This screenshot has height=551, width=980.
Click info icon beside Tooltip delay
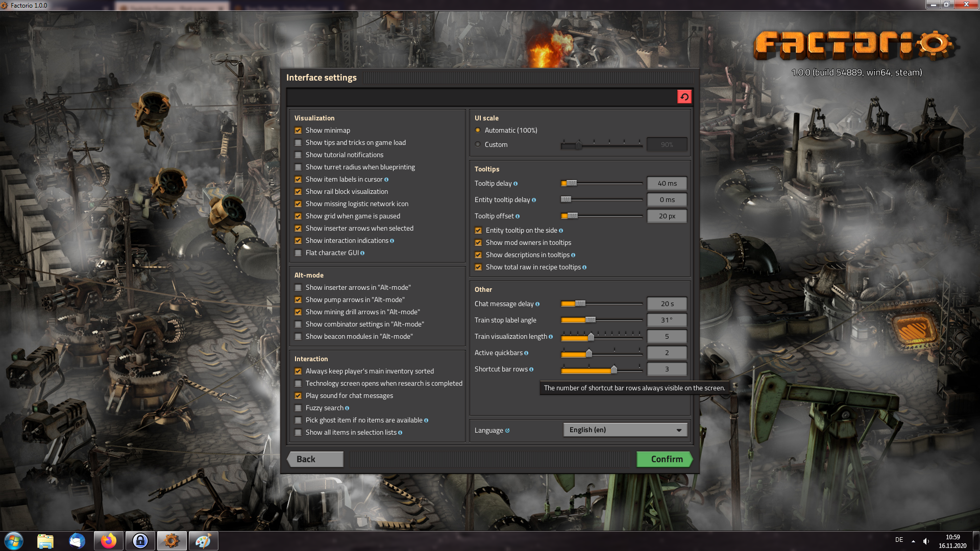coord(516,184)
